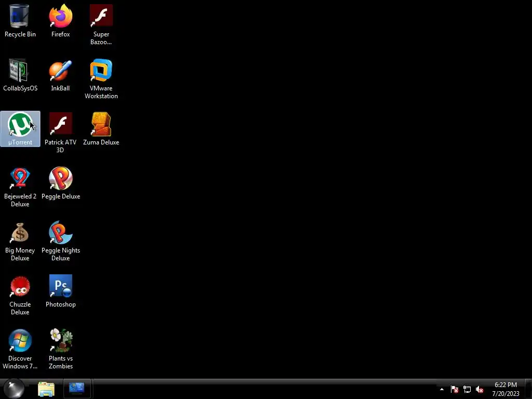Screen dimensions: 532x399
Task: Select the Photoshop shortcut icon
Action: click(60, 291)
